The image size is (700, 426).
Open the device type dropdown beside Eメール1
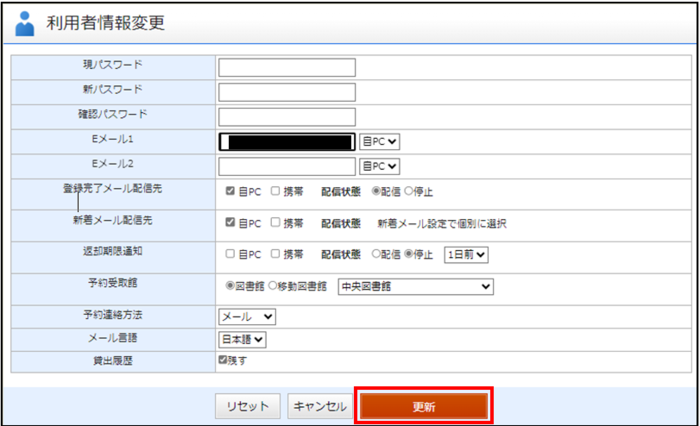[379, 142]
